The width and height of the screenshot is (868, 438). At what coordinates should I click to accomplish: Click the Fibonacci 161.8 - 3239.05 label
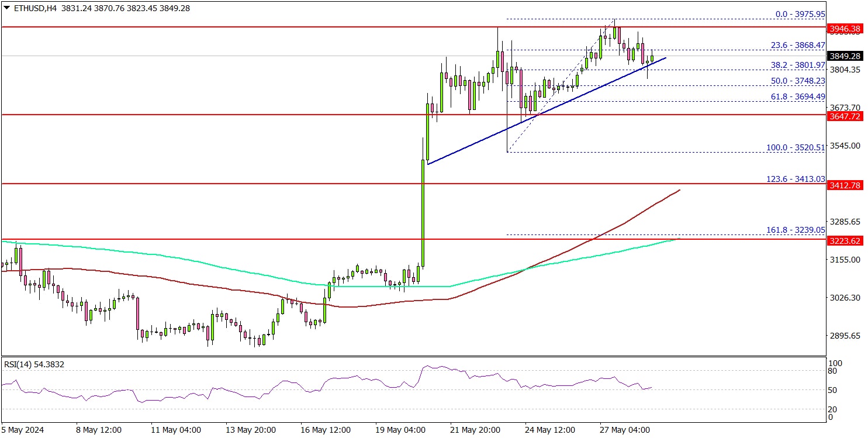796,230
